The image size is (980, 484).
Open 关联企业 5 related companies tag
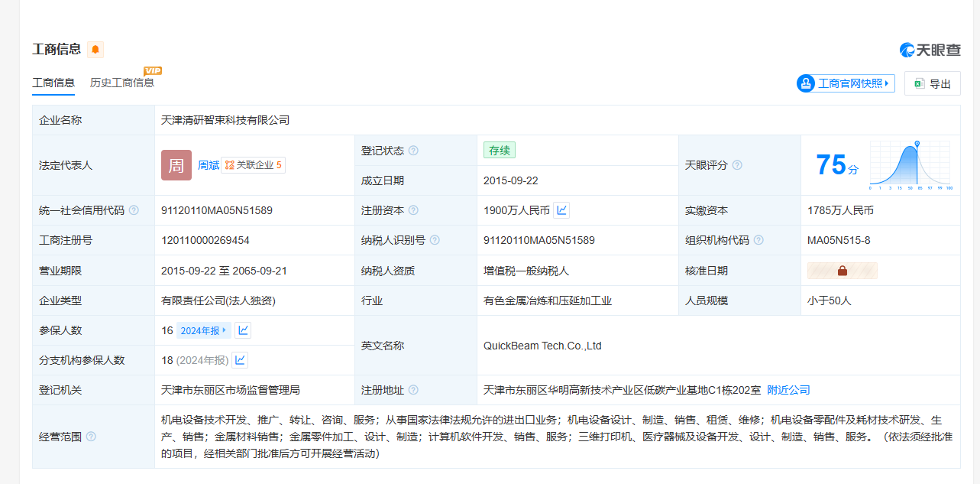254,165
